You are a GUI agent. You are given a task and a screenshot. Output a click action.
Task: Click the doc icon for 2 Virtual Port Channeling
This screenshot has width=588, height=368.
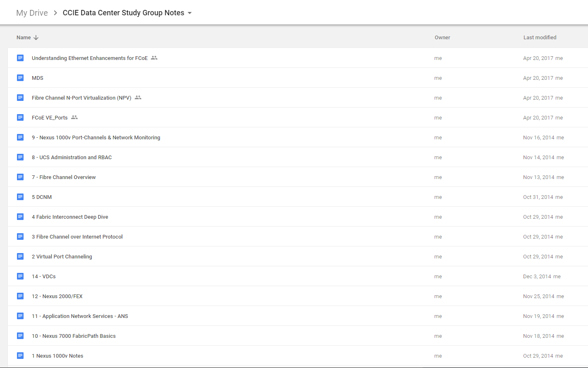pos(20,256)
